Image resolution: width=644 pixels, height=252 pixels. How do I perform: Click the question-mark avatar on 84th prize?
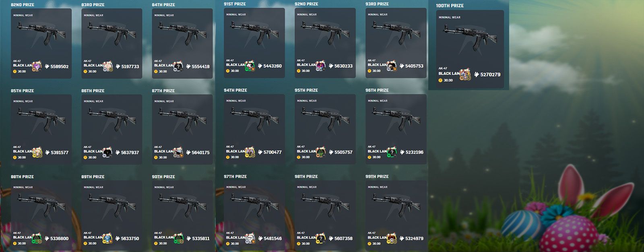pyautogui.click(x=178, y=66)
